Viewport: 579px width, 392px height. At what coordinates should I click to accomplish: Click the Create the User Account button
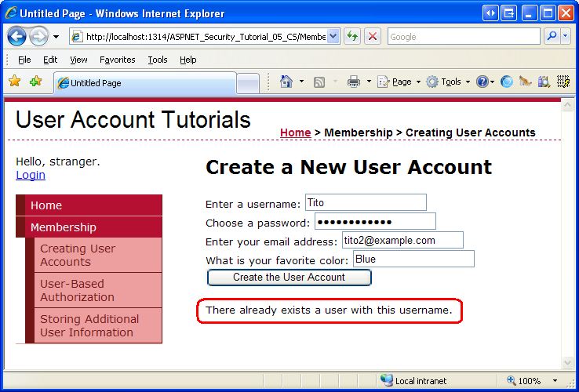click(x=289, y=278)
